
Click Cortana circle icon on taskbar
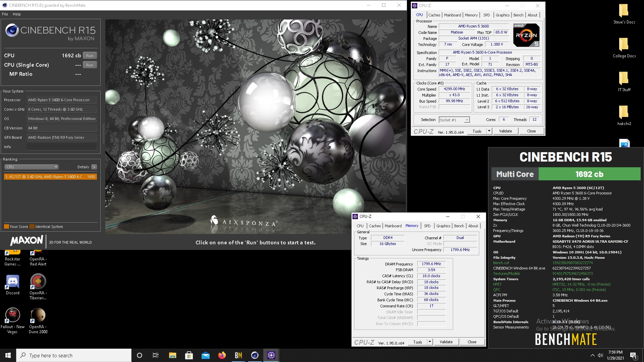140,355
